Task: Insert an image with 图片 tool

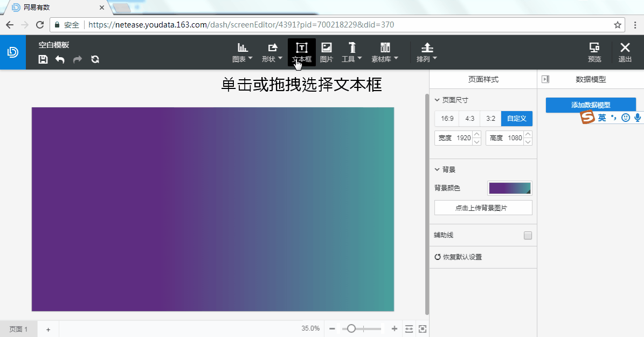Action: [327, 52]
